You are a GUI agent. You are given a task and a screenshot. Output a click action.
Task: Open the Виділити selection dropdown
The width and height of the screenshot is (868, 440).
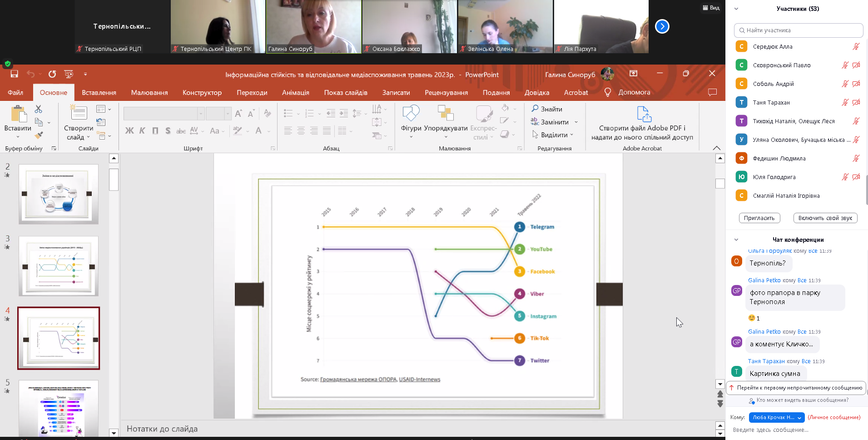pyautogui.click(x=571, y=135)
